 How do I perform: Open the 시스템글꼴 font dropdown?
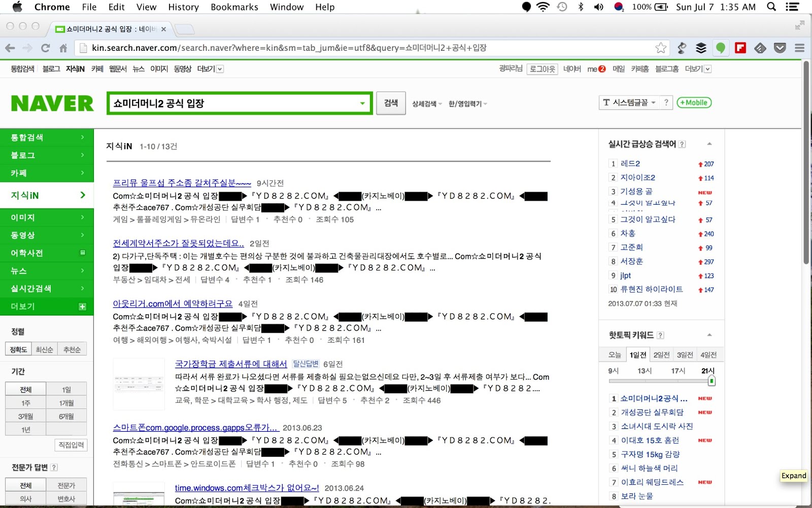pyautogui.click(x=629, y=103)
